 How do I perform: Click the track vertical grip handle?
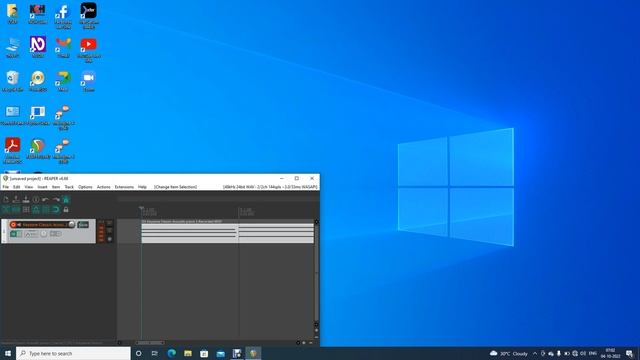[4, 231]
